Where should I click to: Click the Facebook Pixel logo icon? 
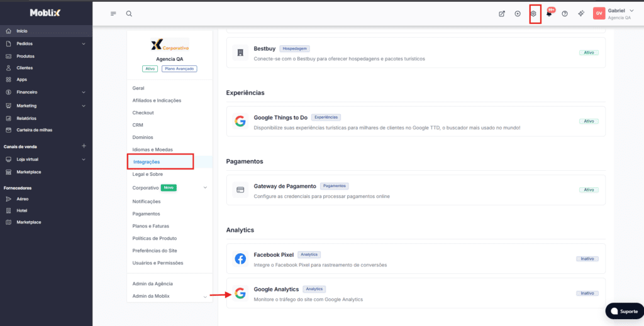point(240,259)
